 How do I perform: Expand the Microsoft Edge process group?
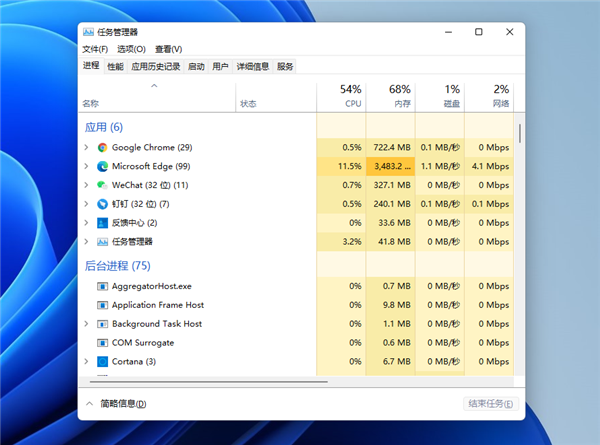[87, 166]
